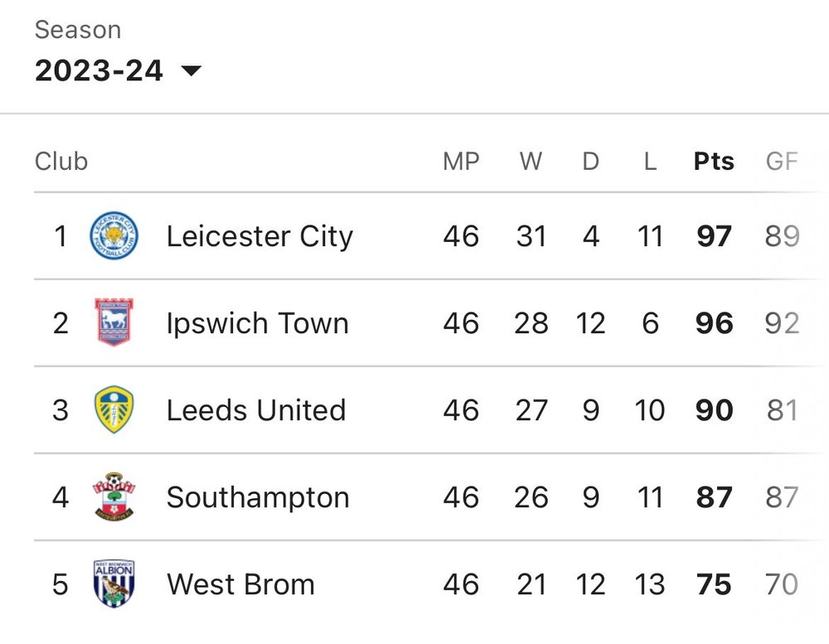Click the W column header
The image size is (829, 644).
531,162
